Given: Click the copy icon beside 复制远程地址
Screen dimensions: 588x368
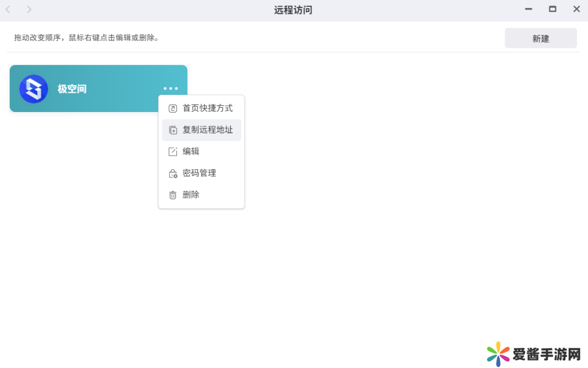Looking at the screenshot, I should [173, 130].
